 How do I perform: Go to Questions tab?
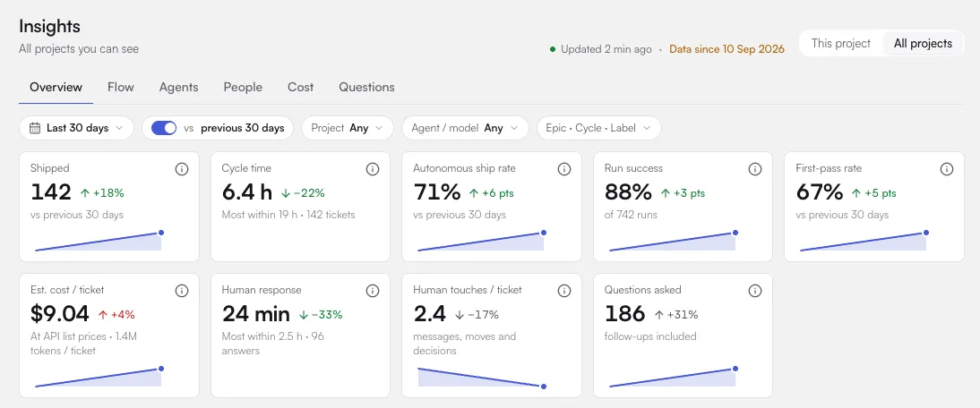click(x=367, y=88)
